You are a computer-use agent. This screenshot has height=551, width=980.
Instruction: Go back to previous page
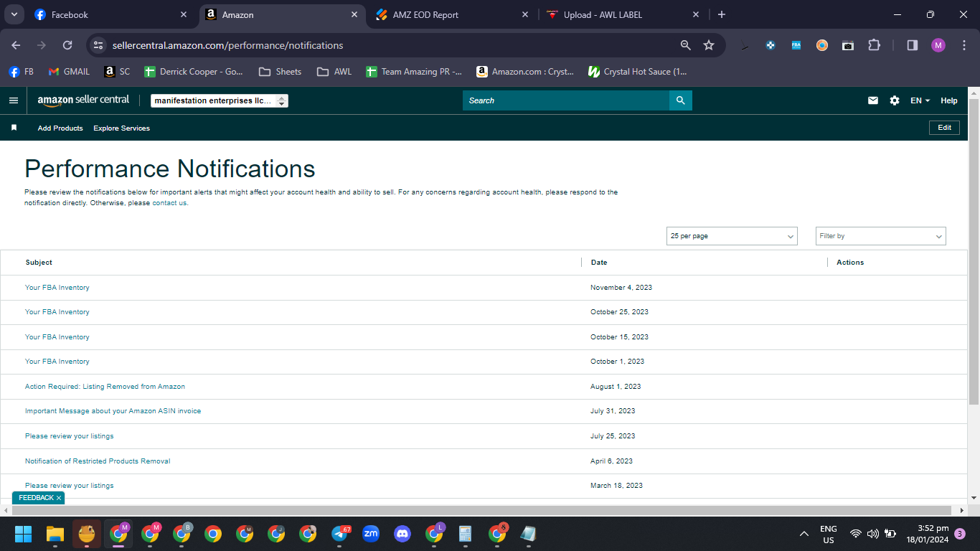click(16, 45)
